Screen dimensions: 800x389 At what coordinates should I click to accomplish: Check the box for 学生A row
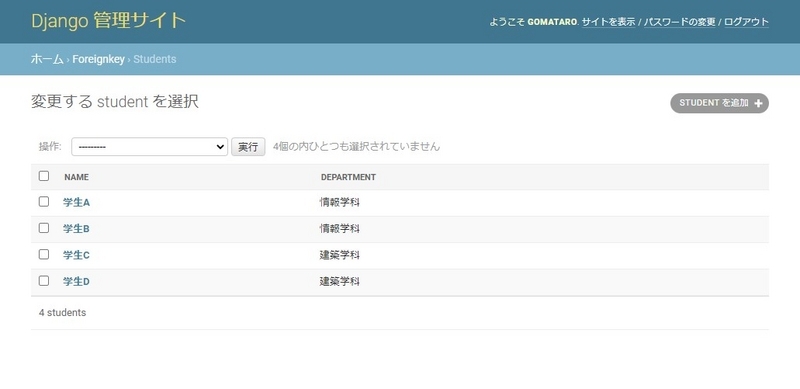[44, 202]
